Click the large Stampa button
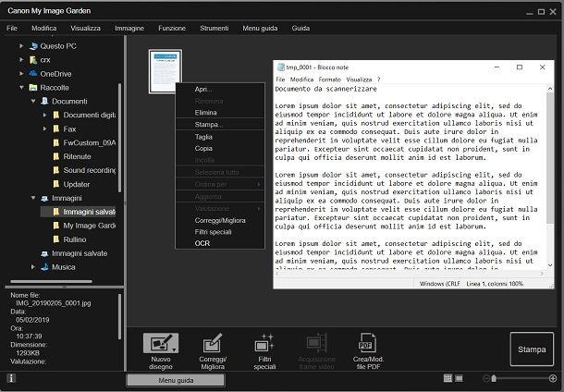Viewport: 564px width, 392px height. (532, 349)
